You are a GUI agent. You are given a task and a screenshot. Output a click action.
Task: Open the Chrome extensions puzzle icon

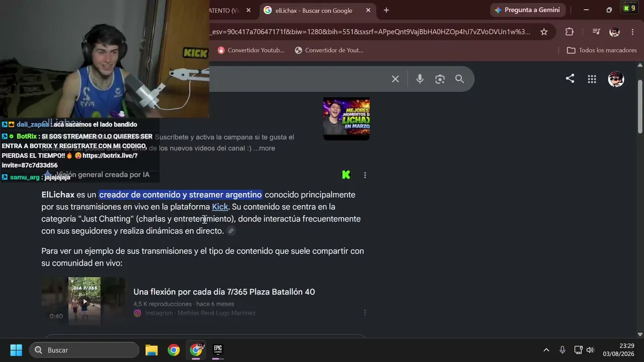pos(570,32)
